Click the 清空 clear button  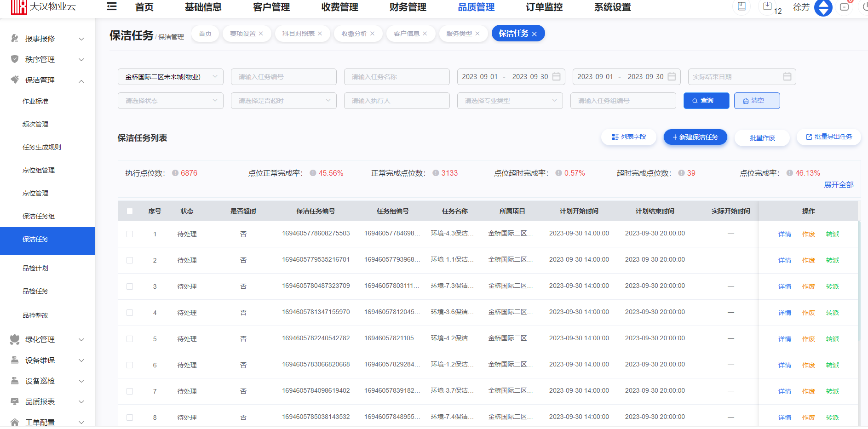coord(757,101)
